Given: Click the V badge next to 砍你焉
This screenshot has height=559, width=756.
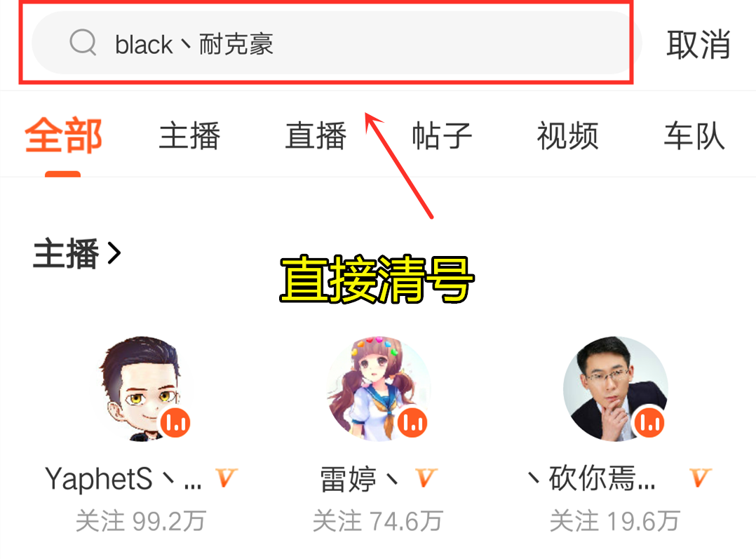Looking at the screenshot, I should [x=700, y=478].
